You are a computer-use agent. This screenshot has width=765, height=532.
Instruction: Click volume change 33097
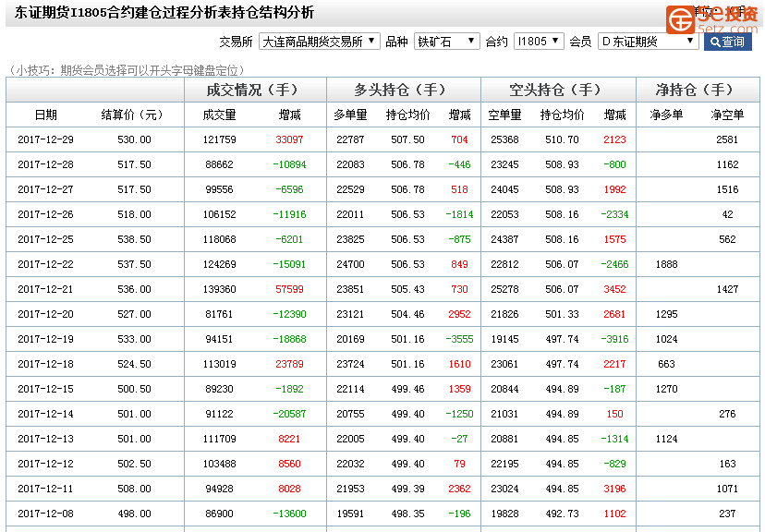[x=289, y=140]
